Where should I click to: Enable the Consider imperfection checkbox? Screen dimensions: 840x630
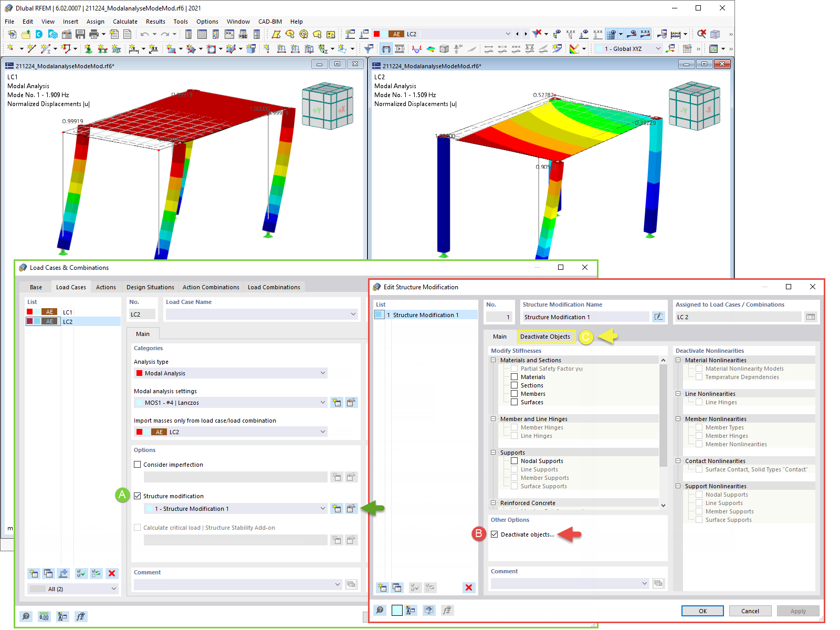138,464
